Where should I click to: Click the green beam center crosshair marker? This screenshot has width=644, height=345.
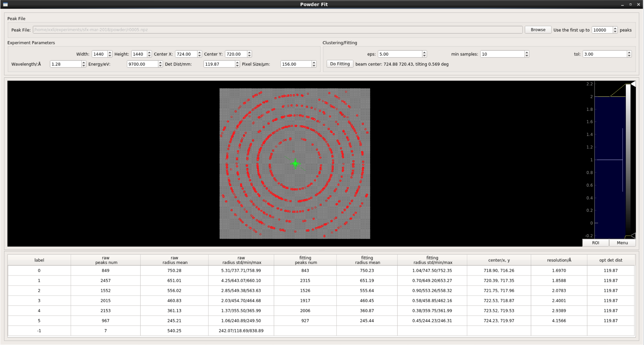295,164
